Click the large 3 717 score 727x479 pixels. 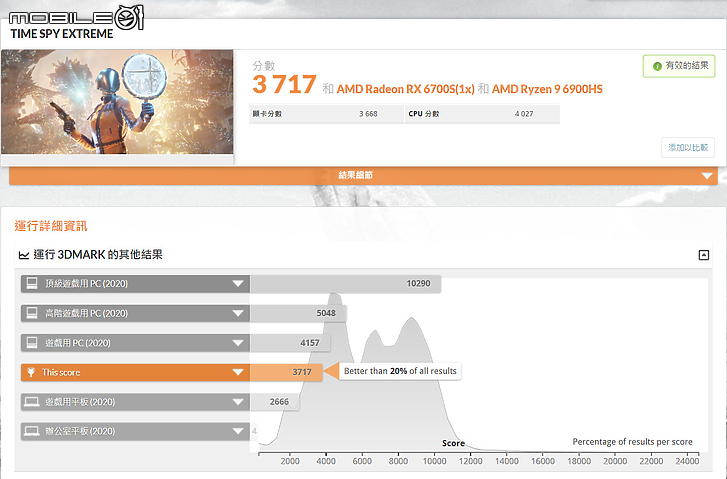pos(284,84)
